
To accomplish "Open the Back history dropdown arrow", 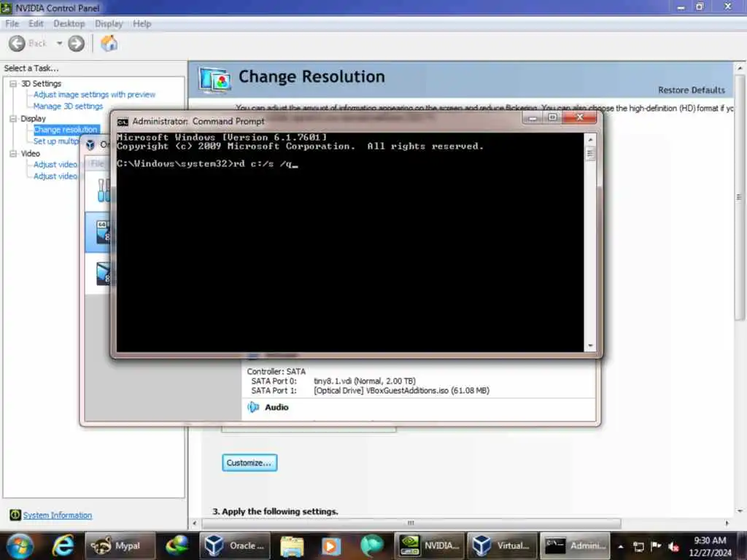I will point(59,43).
